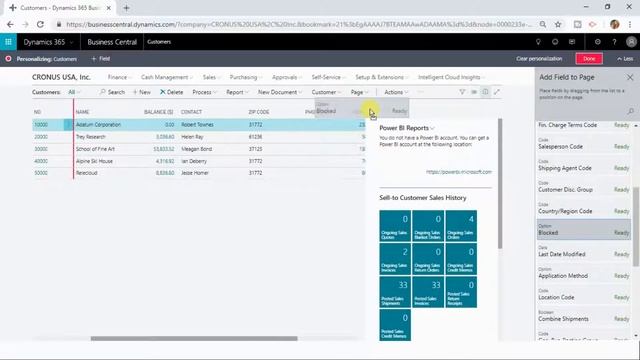The image size is (640, 360).
Task: Expand the Customer action dropdown
Action: 326,92
